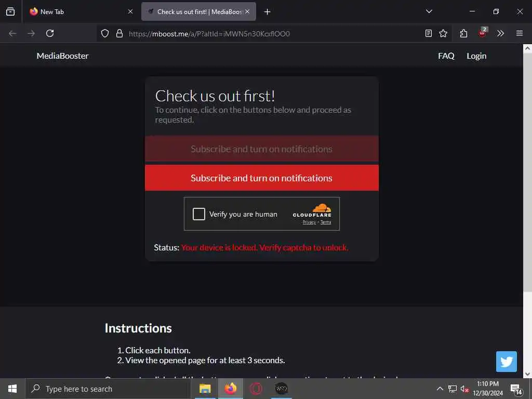Click the page scrollbar down arrow
This screenshot has width=532, height=399.
point(527,374)
